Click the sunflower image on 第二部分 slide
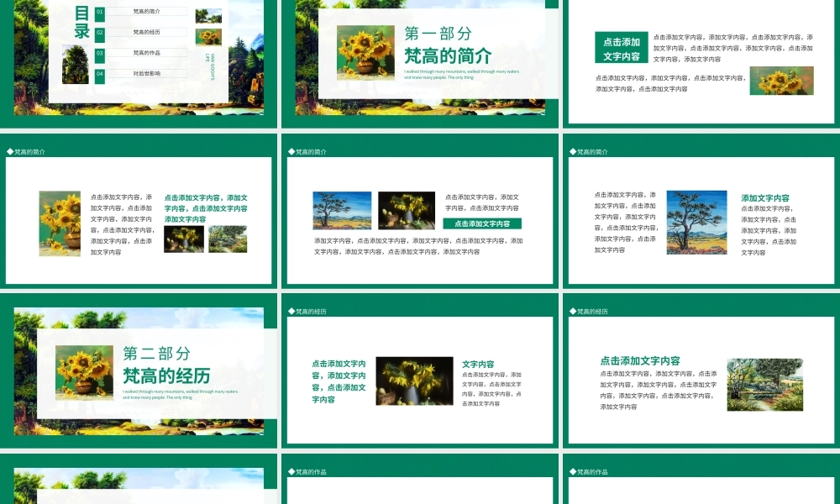The width and height of the screenshot is (840, 504). point(84,373)
